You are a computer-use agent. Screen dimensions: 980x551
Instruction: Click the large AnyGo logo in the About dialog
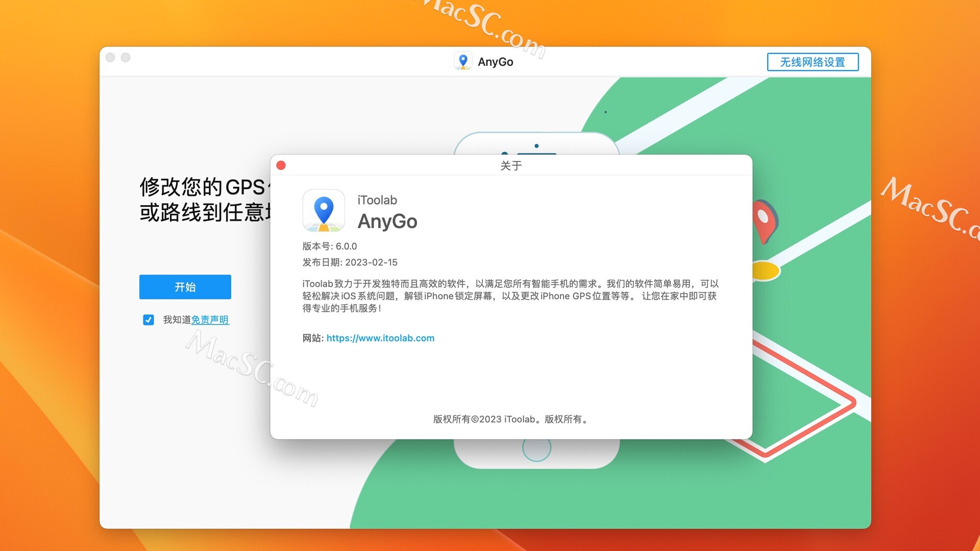click(324, 211)
